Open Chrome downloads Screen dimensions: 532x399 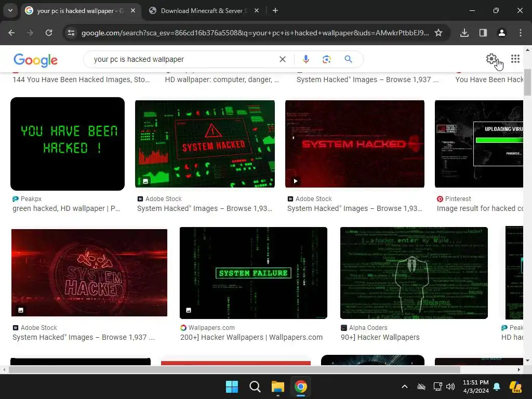(x=464, y=33)
